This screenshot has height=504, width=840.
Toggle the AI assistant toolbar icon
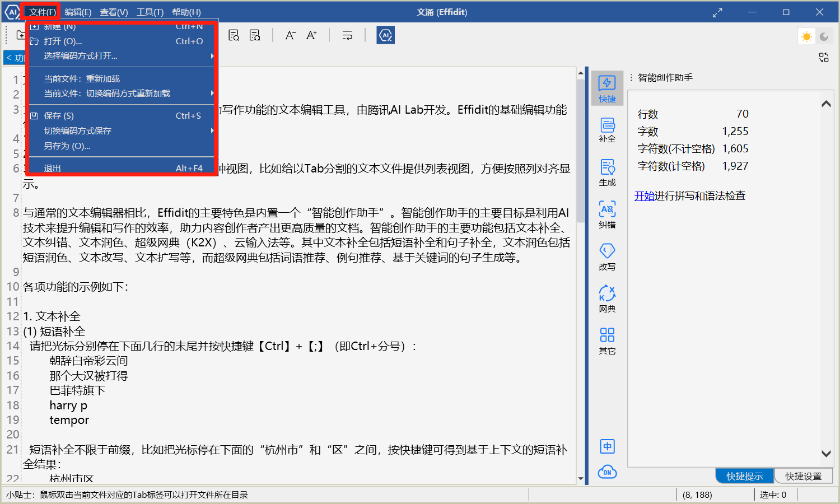tap(385, 35)
